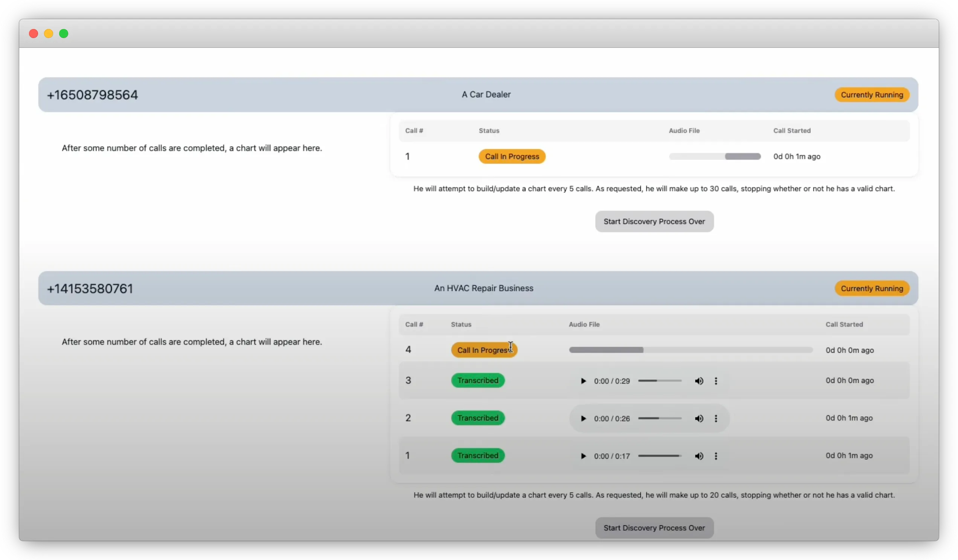Image resolution: width=958 pixels, height=560 pixels.
Task: Mute the audio for call 3
Action: [x=699, y=381]
